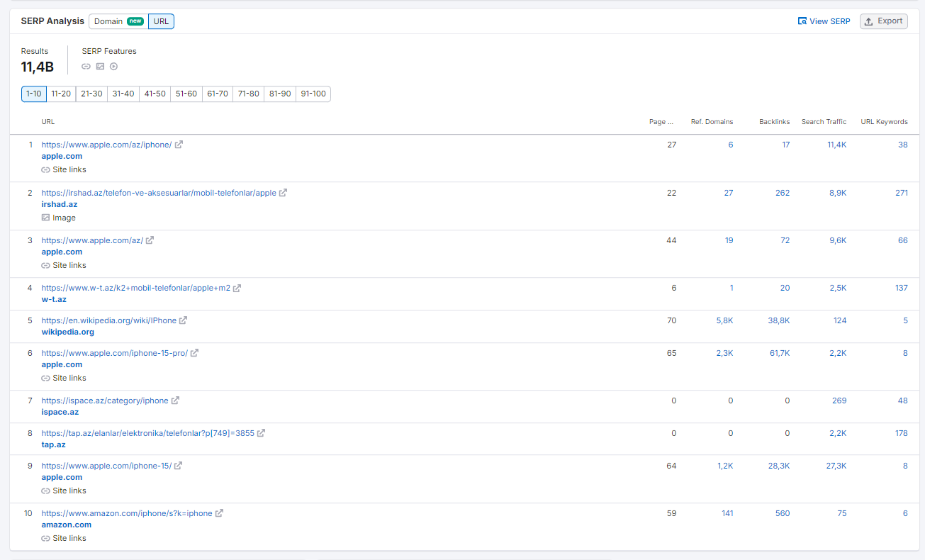This screenshot has height=560, width=925.
Task: Open external link icon for amazon.com URL
Action: tap(219, 513)
